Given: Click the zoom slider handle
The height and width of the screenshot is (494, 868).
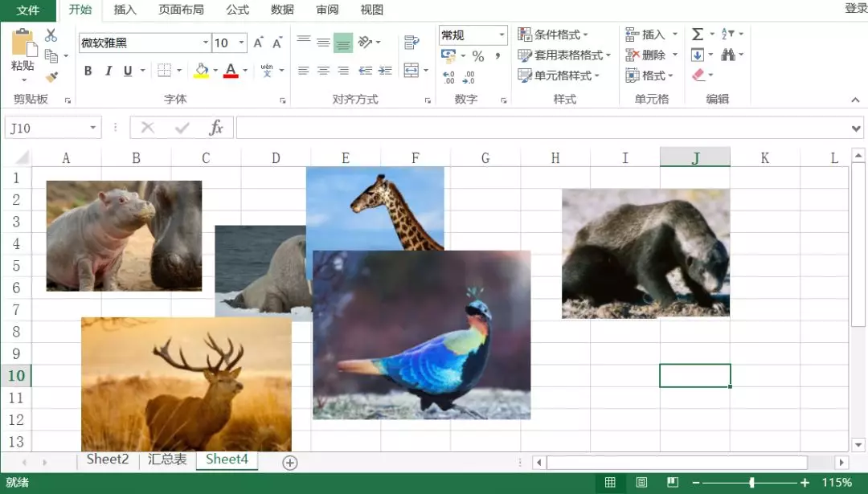Looking at the screenshot, I should tap(751, 483).
